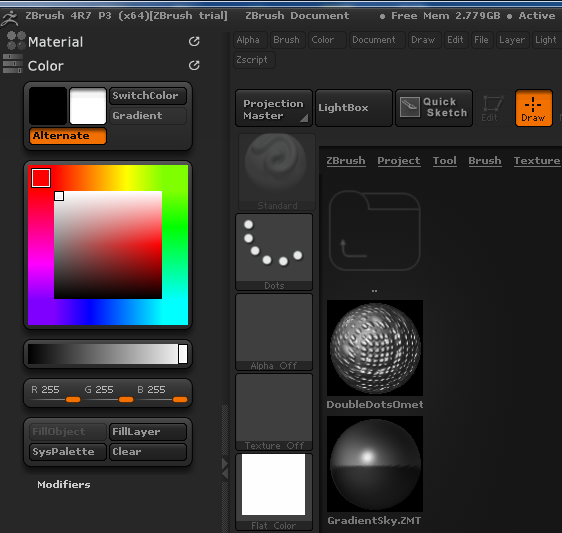Open the Standard brush selector
Viewport: 562px width, 533px height.
pos(277,172)
